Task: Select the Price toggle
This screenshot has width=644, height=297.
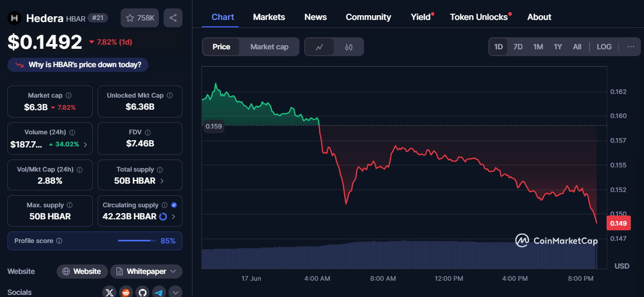Action: (x=221, y=47)
